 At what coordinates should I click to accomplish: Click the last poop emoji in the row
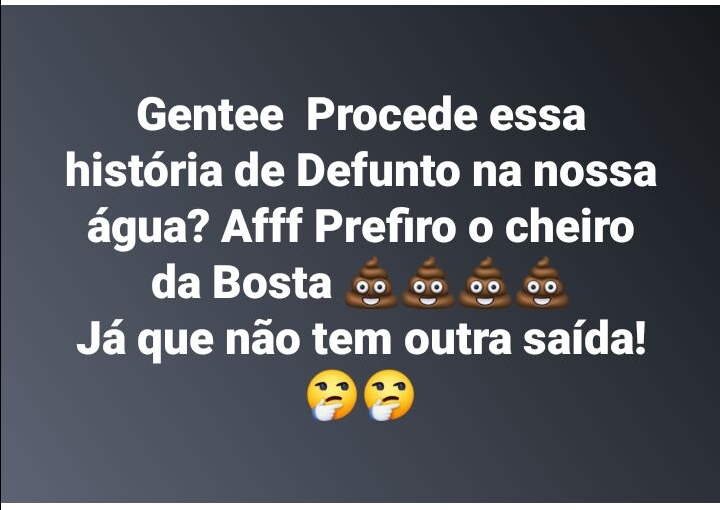tap(542, 282)
